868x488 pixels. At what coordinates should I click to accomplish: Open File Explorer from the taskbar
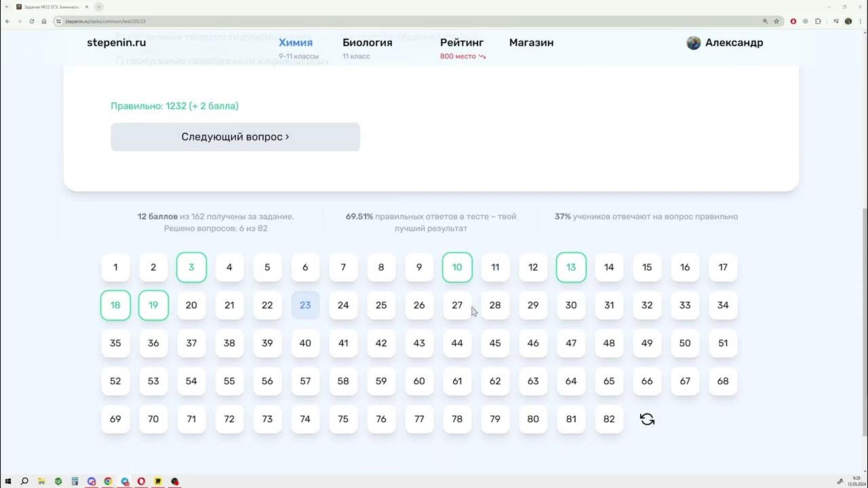click(x=41, y=481)
